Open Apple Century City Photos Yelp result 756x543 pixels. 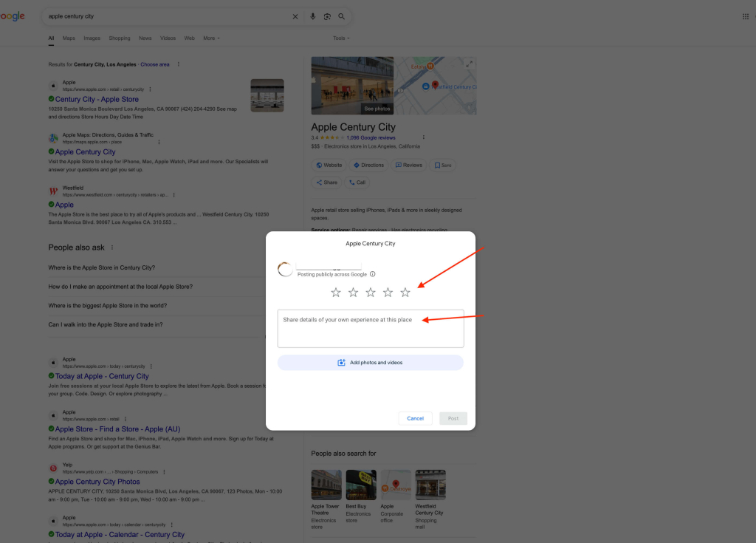pyautogui.click(x=97, y=482)
